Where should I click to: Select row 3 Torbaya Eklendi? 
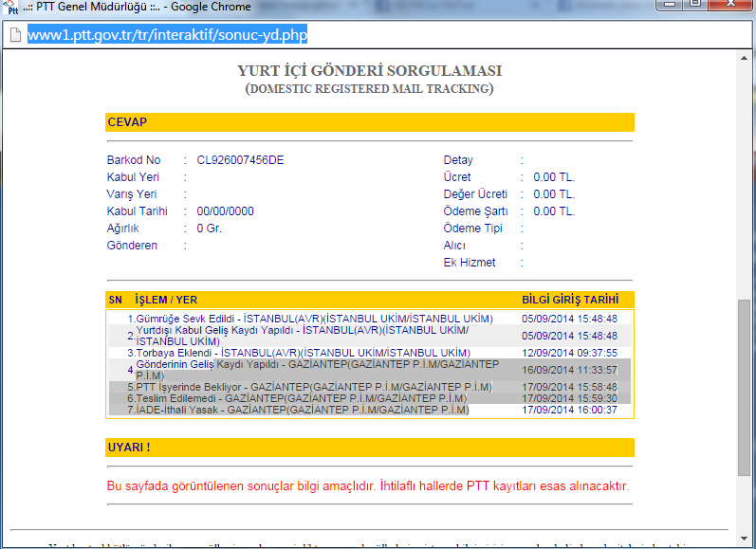pyautogui.click(x=370, y=353)
